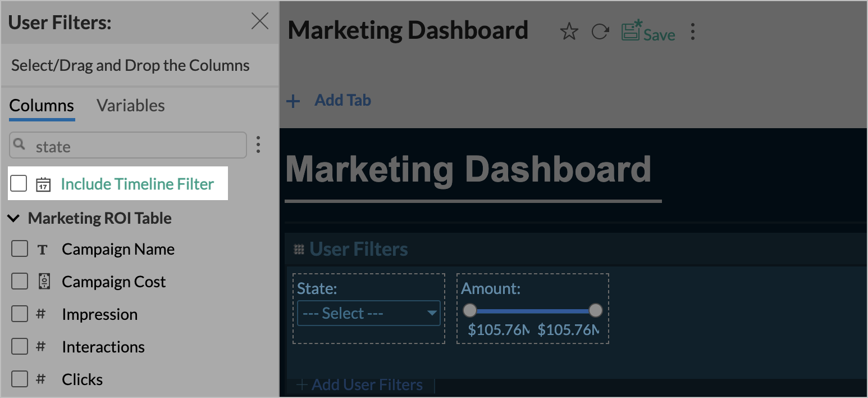
Task: Click the Amount slider right handle
Action: click(x=596, y=310)
